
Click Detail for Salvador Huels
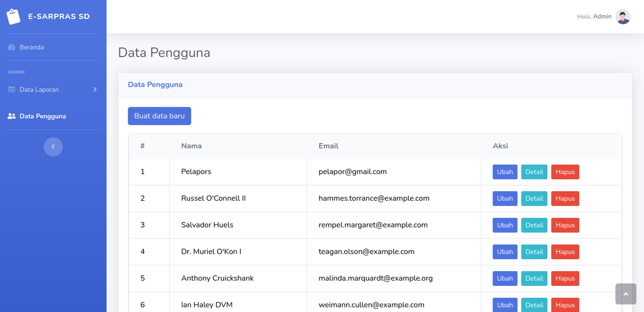534,225
